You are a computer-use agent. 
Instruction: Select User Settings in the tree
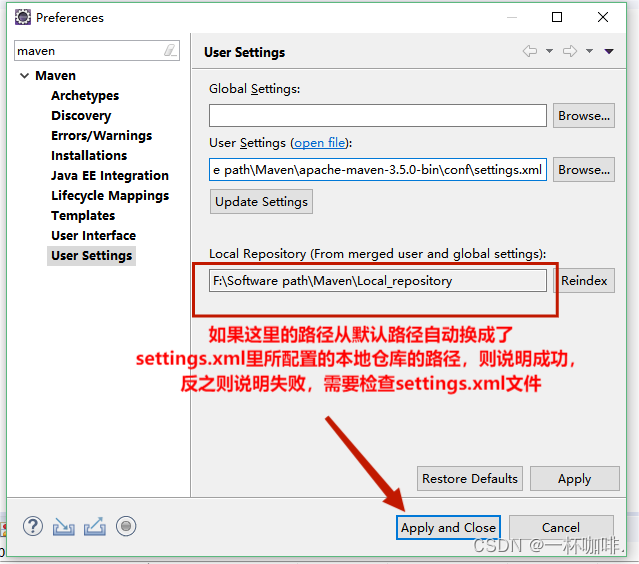91,256
